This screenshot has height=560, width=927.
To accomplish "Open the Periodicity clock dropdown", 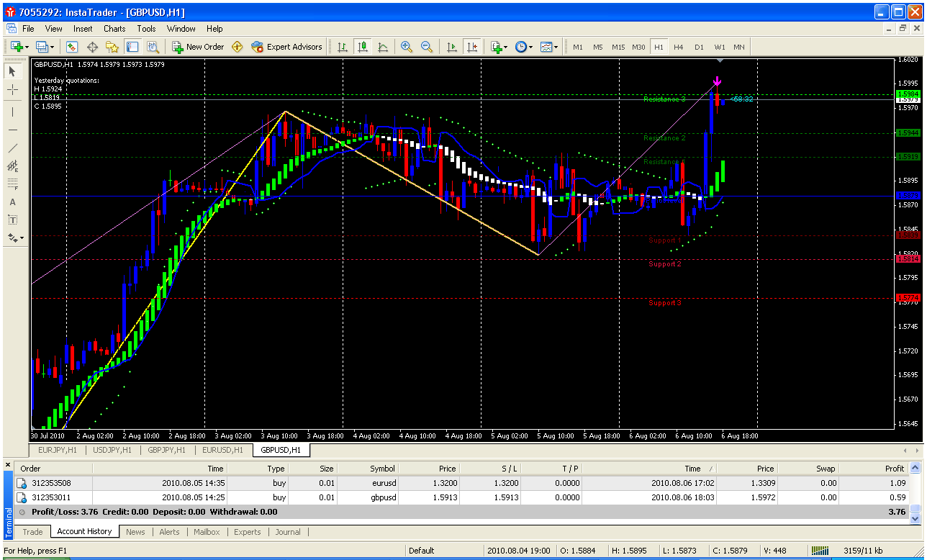I will click(523, 47).
